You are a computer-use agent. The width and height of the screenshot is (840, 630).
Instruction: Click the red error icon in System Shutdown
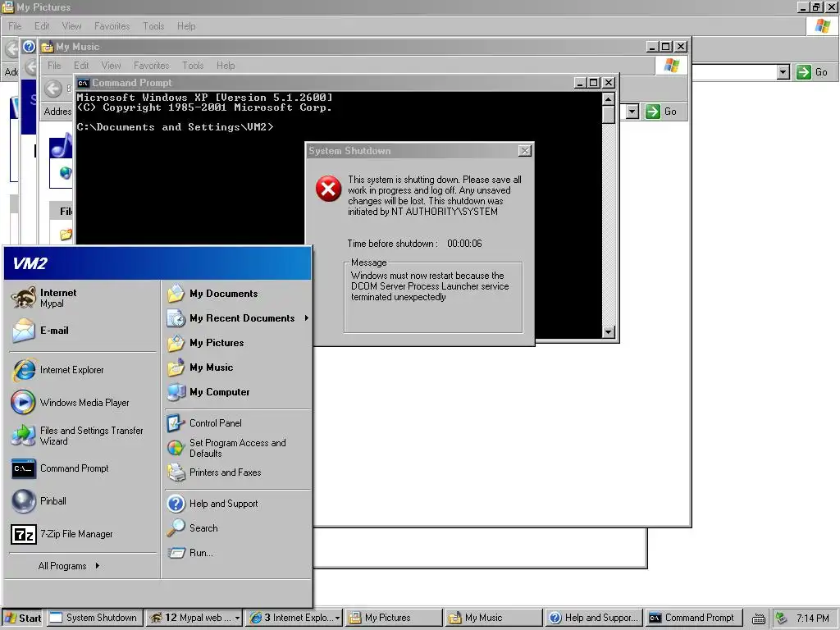(x=328, y=189)
